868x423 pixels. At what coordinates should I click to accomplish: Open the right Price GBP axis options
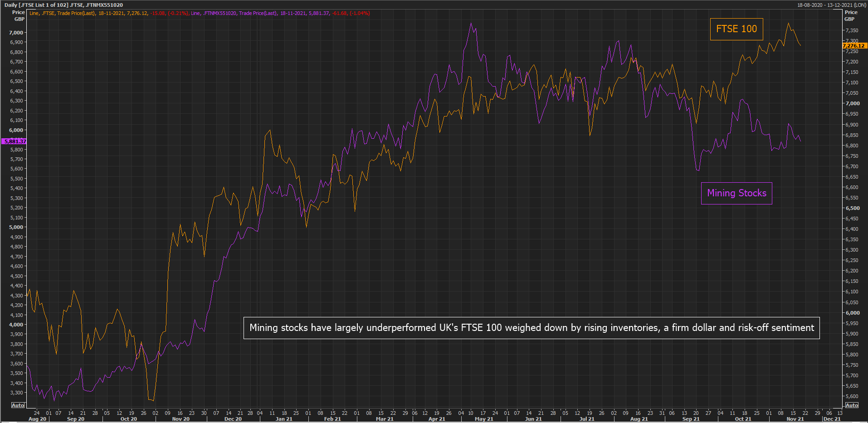point(851,15)
